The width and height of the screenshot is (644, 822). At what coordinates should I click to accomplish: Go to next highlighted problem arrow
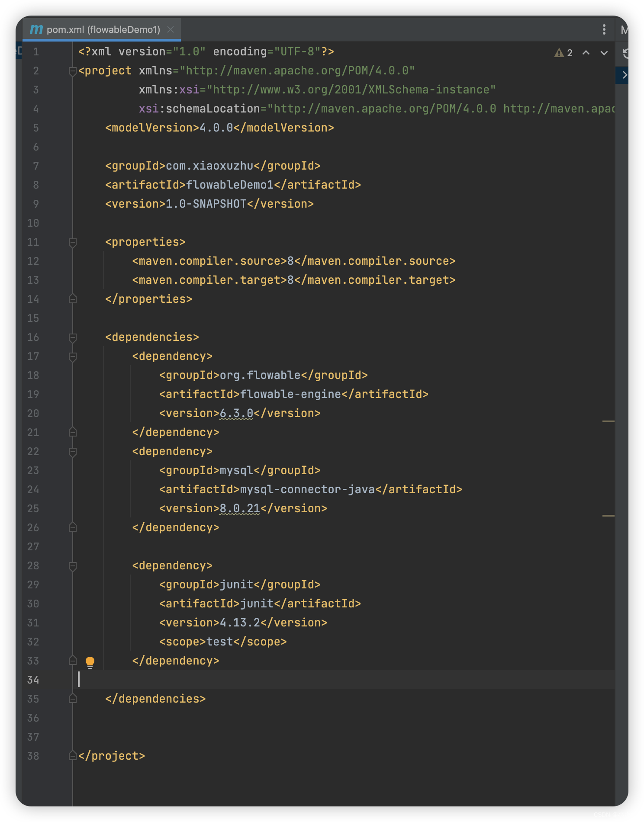[x=604, y=53]
